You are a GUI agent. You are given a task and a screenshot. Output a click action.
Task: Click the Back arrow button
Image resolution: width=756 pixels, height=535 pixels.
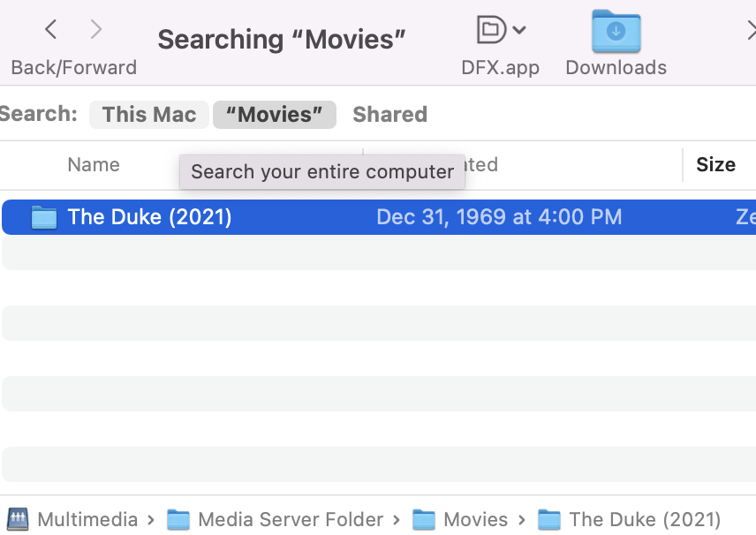pos(51,30)
